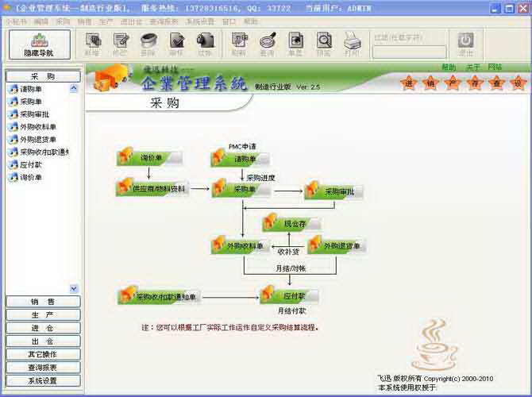The width and height of the screenshot is (532, 397).
Task: Click the 退出 power icon in toolbar
Action: coord(465,44)
